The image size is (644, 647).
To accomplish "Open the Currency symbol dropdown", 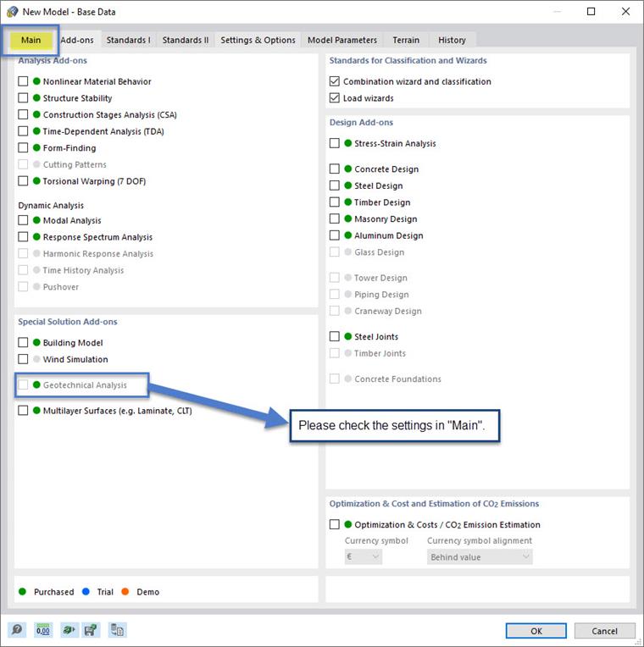I will click(364, 557).
